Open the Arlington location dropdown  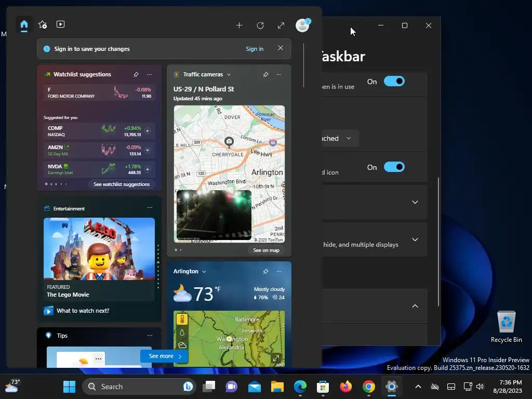(x=204, y=272)
